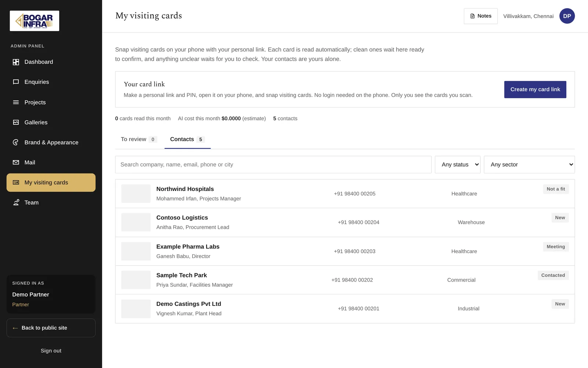Click the Notes document icon
Viewport: 588px width, 368px height.
point(472,16)
